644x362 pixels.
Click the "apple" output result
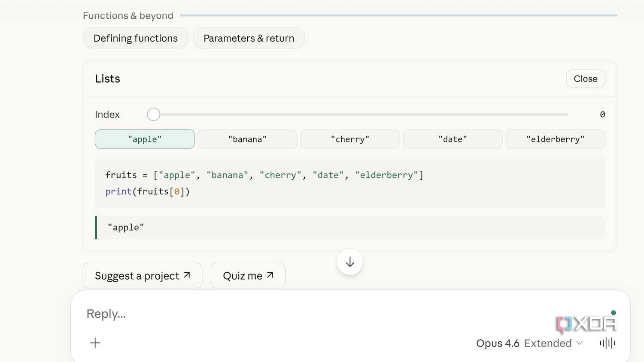[x=126, y=227]
